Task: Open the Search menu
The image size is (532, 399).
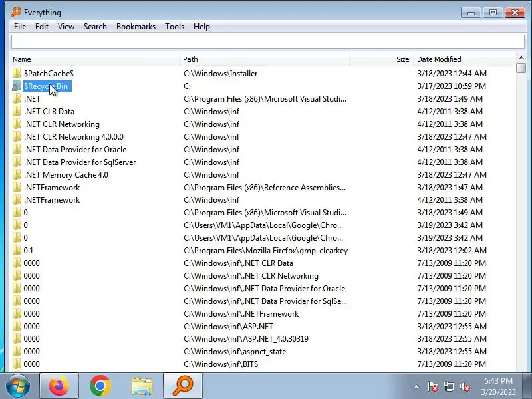Action: click(95, 27)
